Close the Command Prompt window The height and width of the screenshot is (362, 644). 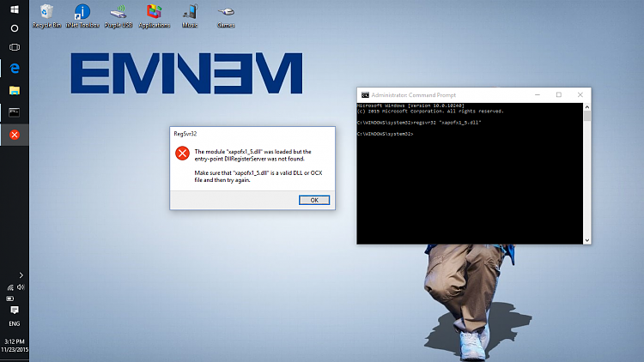pos(580,95)
